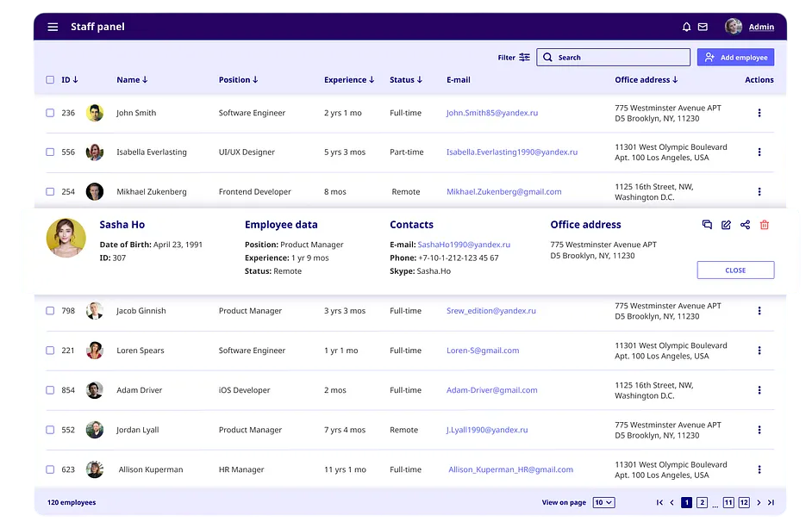Click the copy icon in Sasha Ho card
812x528 pixels.
[707, 225]
